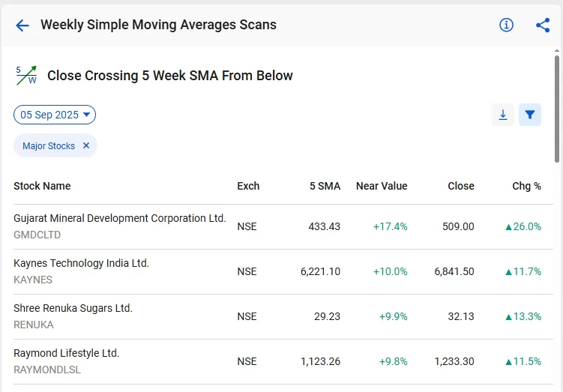Open Gujarat Mineral Development Corporation Ltd. stock
This screenshot has height=392, width=563.
click(120, 218)
